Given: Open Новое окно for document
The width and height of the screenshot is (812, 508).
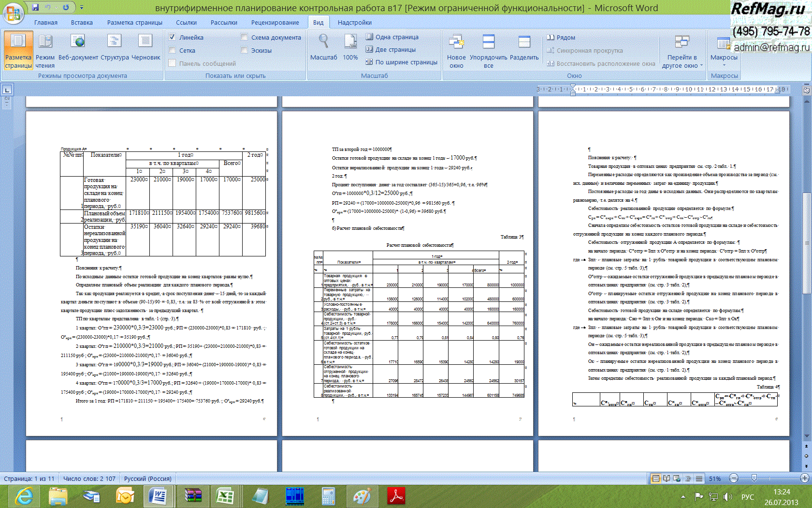Looking at the screenshot, I should [x=456, y=51].
